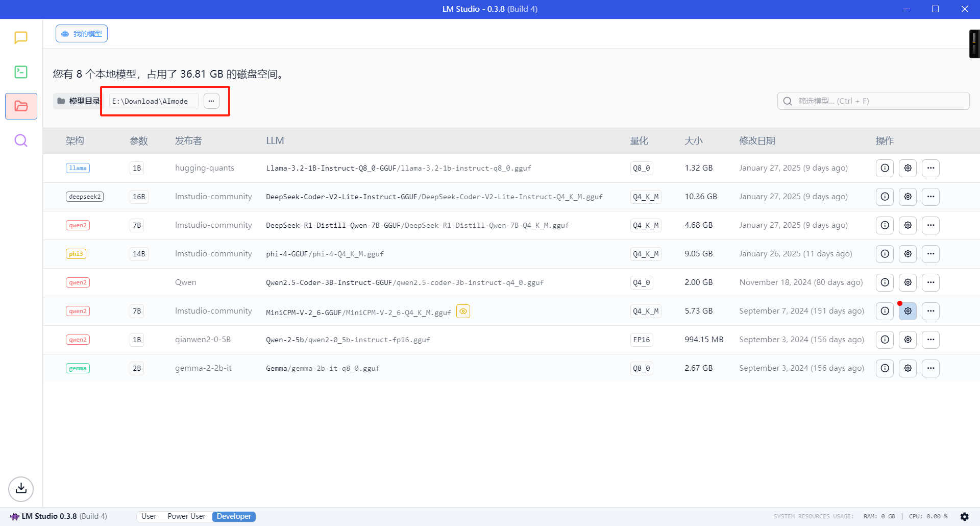Open settings gear for DeepSeek-R1-Distill-Qwen-7B
Image resolution: width=980 pixels, height=526 pixels.
(x=908, y=225)
